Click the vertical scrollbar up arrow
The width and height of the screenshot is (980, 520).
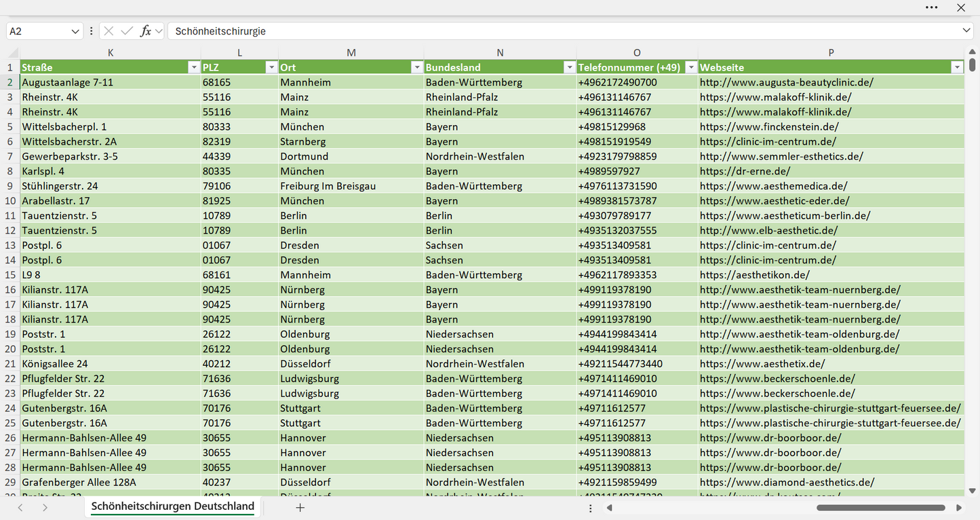pos(973,52)
